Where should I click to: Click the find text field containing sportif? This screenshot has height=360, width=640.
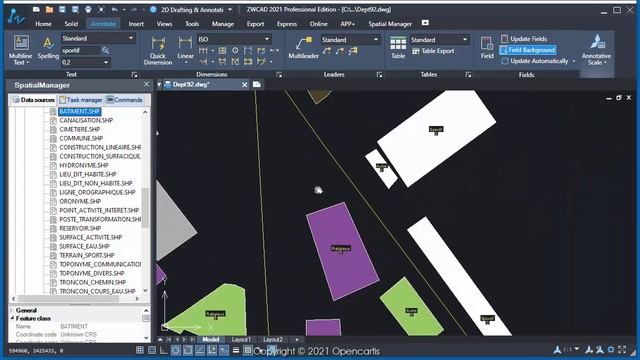click(80, 51)
